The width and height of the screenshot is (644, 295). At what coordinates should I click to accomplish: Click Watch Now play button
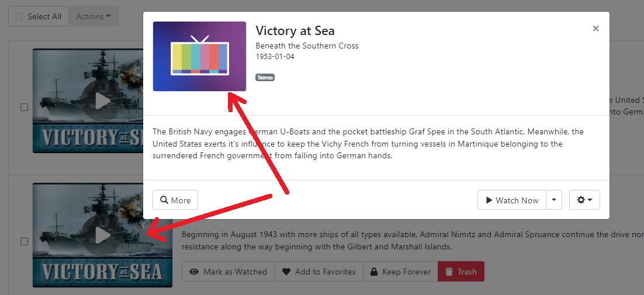pos(512,200)
